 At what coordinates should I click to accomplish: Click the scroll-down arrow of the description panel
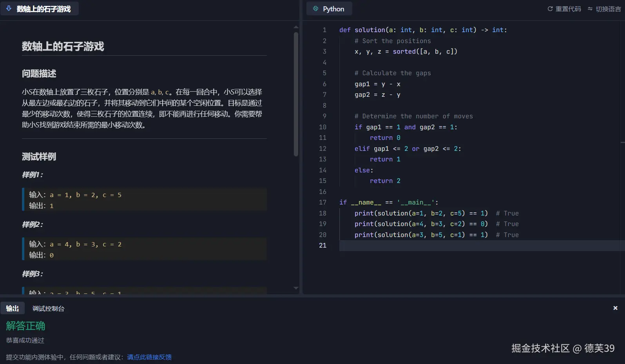coord(296,288)
